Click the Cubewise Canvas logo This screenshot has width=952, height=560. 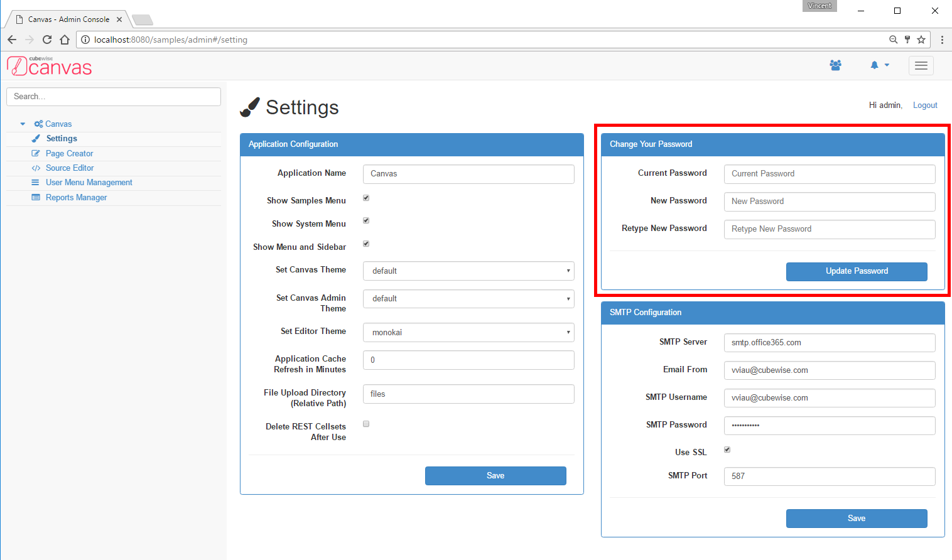50,66
